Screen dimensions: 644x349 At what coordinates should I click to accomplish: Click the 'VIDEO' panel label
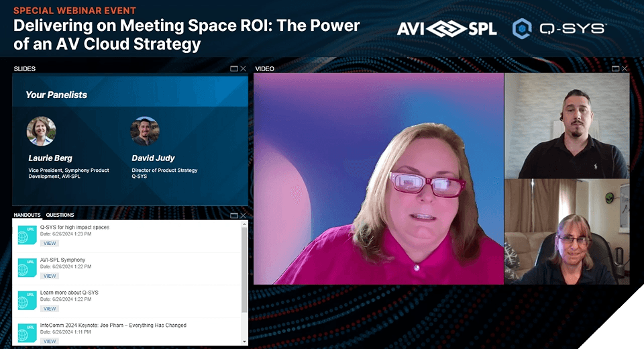pos(264,68)
